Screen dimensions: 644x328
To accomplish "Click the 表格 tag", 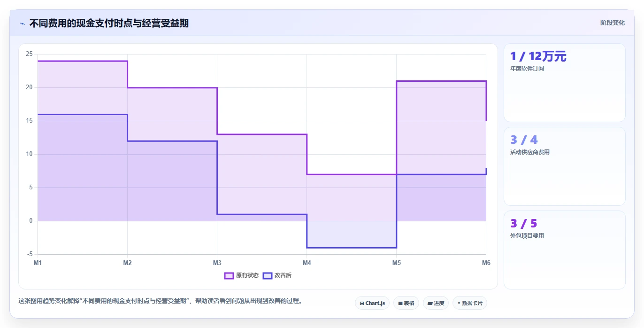I will point(406,303).
